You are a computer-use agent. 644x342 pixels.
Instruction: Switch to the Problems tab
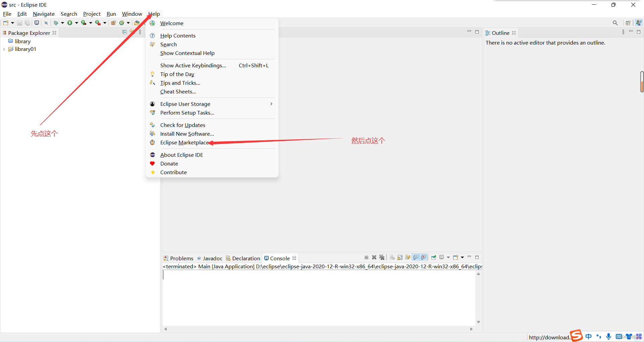click(178, 258)
